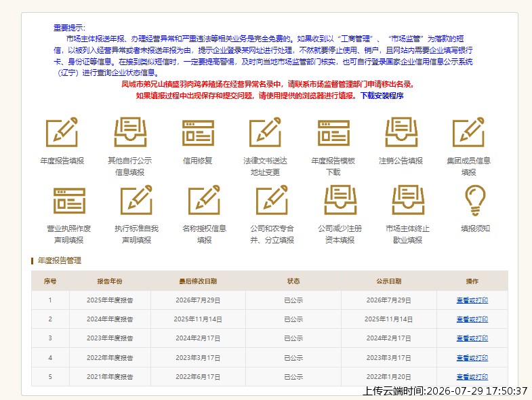Click the 下载安装程序 link
The height and width of the screenshot is (400, 532).
click(x=382, y=96)
